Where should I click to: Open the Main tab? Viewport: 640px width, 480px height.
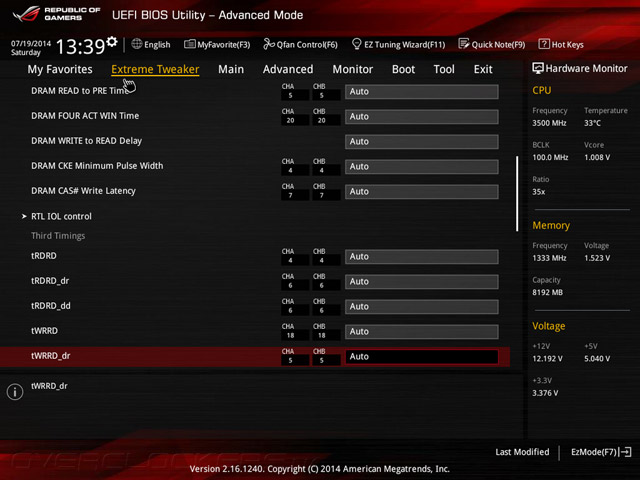tap(231, 69)
